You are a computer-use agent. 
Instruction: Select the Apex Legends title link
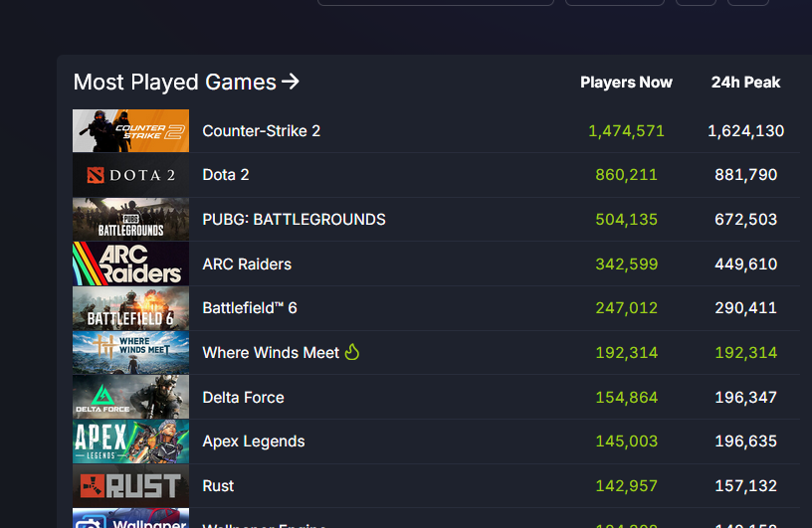point(254,441)
